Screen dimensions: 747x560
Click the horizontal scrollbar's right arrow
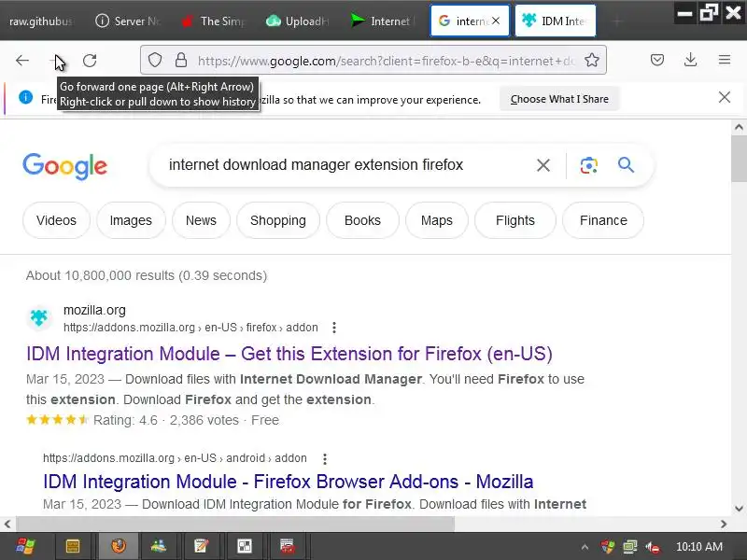point(724,524)
